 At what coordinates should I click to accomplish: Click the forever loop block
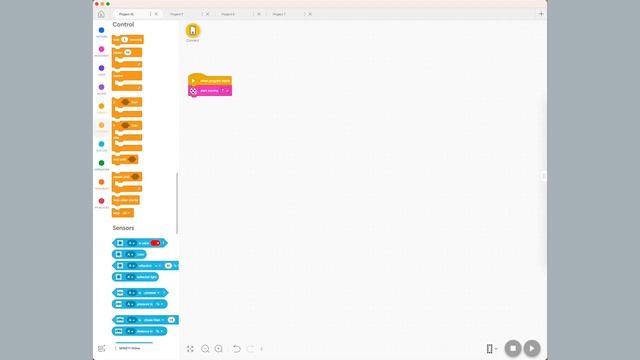coord(127,81)
